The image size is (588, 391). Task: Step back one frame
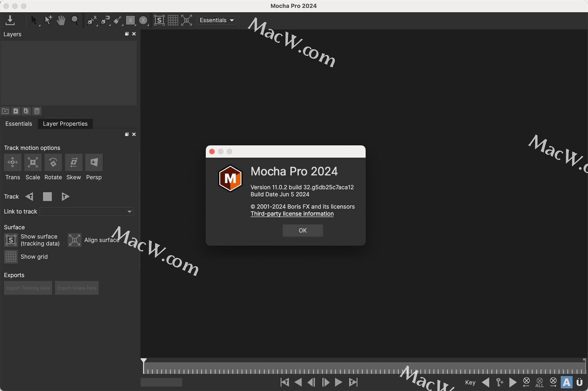(x=311, y=382)
